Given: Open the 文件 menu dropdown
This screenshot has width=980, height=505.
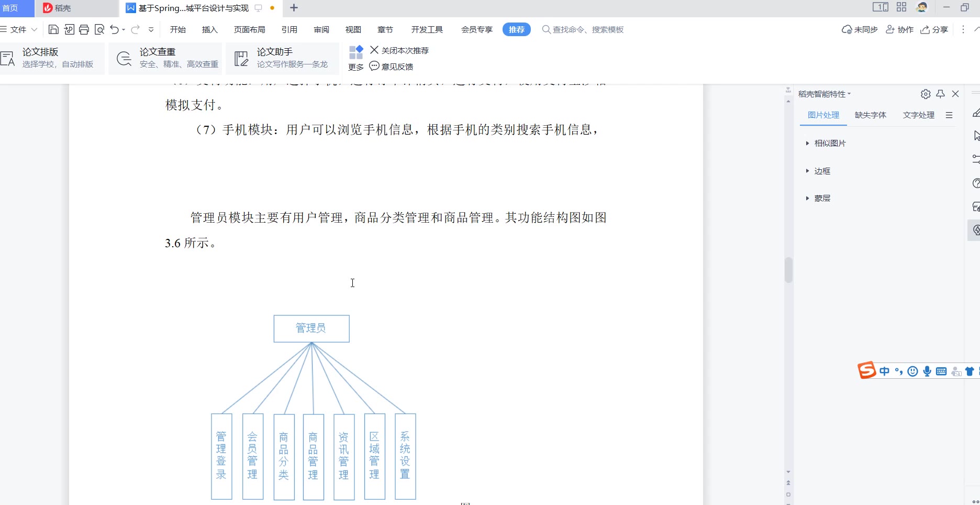Looking at the screenshot, I should point(19,29).
